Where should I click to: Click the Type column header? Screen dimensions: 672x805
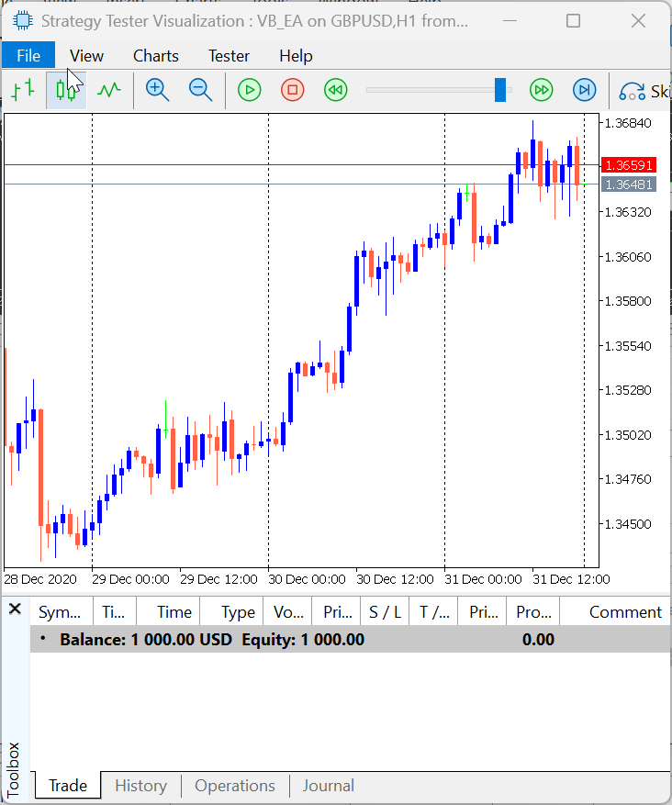point(231,612)
